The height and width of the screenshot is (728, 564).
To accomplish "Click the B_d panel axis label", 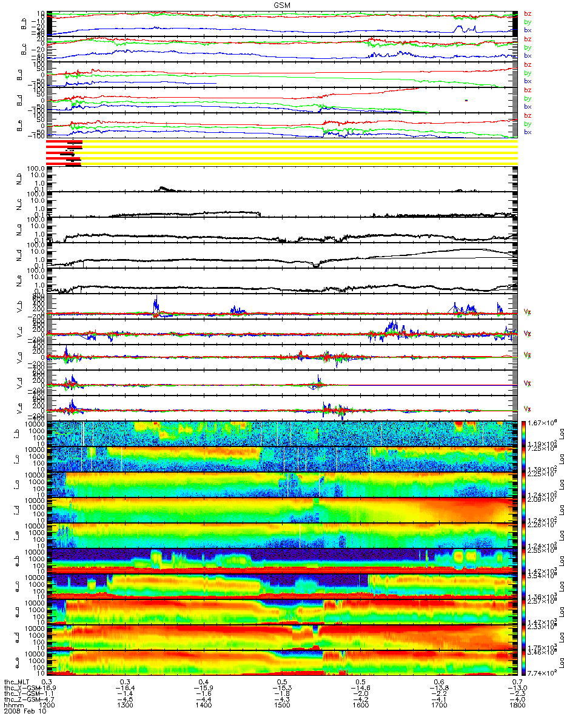I will (20, 100).
